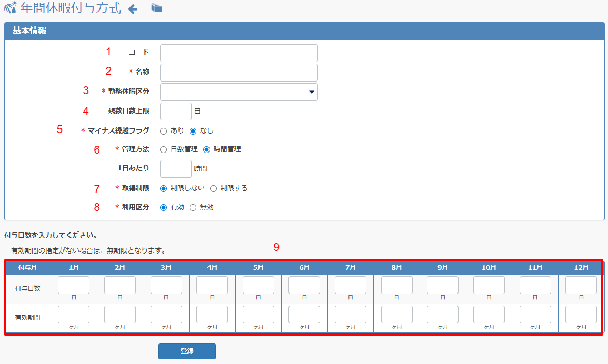Choose 時間管理 management method
This screenshot has width=608, height=364.
tap(207, 149)
